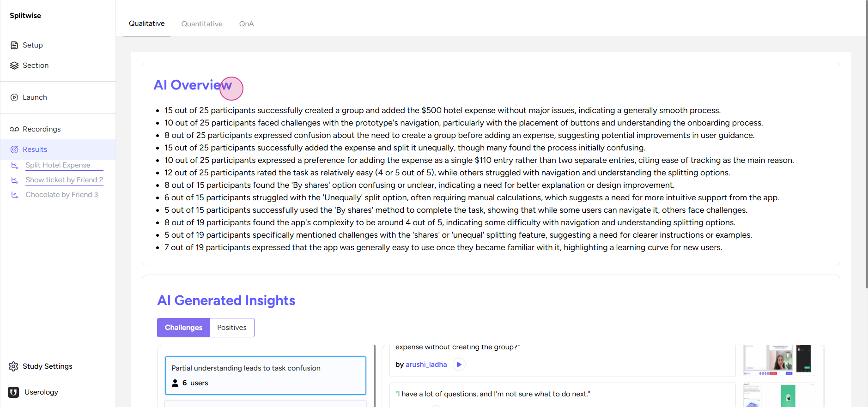Open Split Hotel Expense results
This screenshot has width=868, height=407.
point(58,165)
